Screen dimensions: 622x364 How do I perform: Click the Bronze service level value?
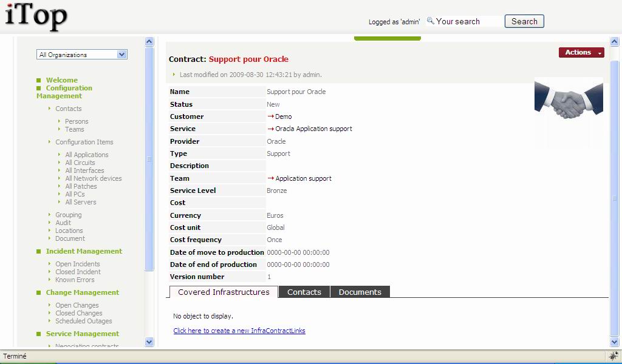(x=277, y=190)
